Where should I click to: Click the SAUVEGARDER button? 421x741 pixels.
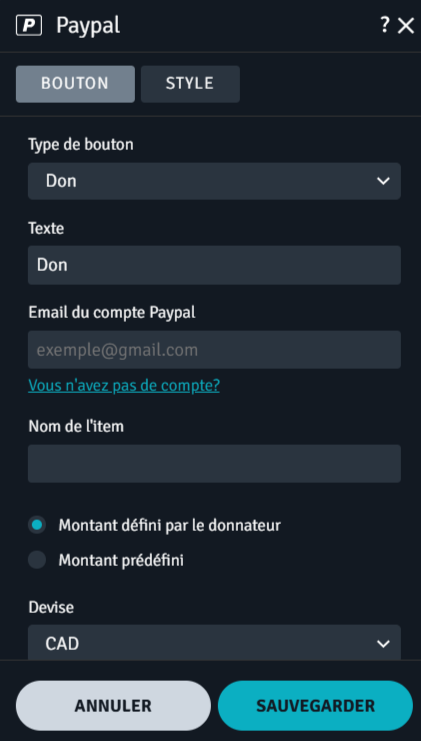pos(316,706)
